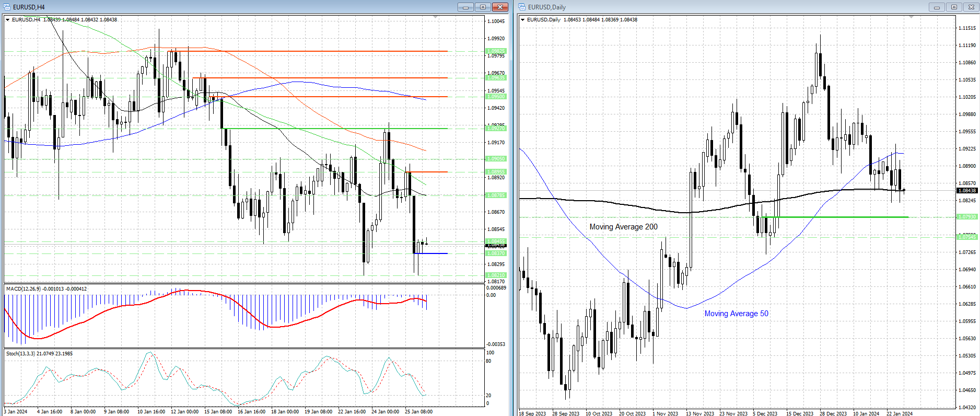This screenshot has height=416, width=980.
Task: Click the 1.08955 price level tag
Action: coord(496,172)
